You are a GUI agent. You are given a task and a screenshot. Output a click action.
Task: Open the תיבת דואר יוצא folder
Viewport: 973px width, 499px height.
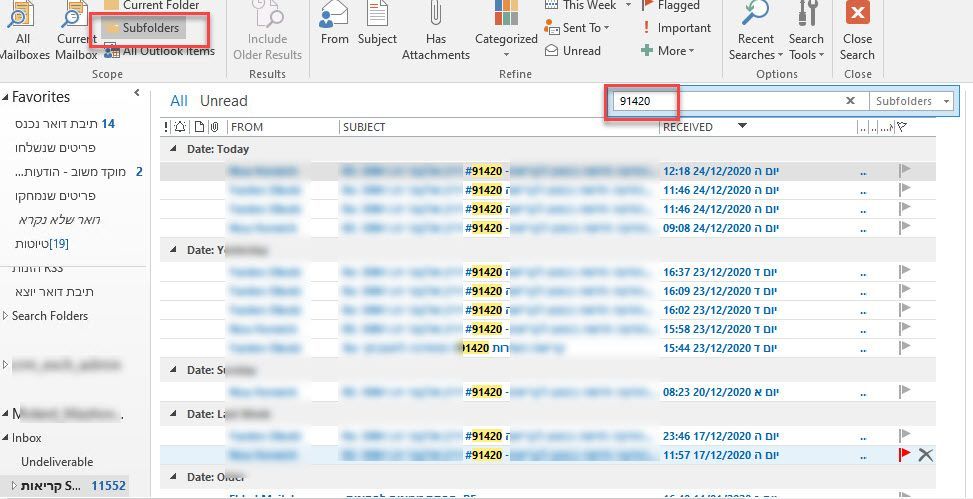point(55,292)
